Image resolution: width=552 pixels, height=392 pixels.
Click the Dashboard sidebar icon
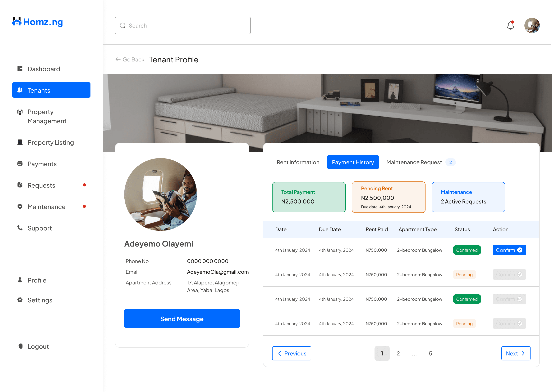[x=20, y=69]
